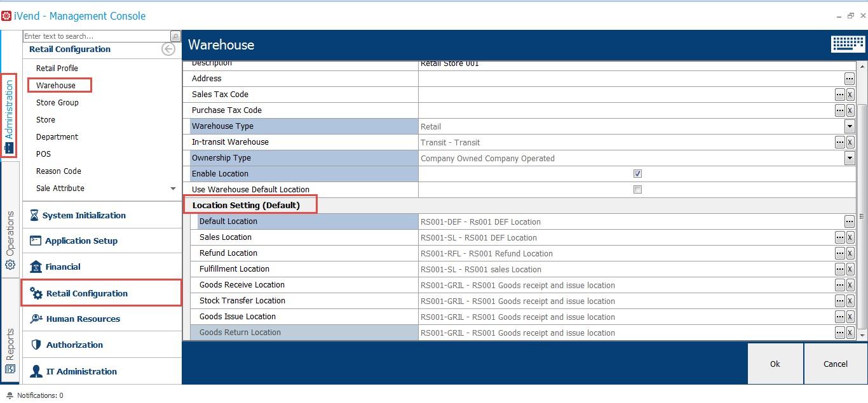
Task: Clear Goods Return Location with X
Action: pyautogui.click(x=850, y=333)
